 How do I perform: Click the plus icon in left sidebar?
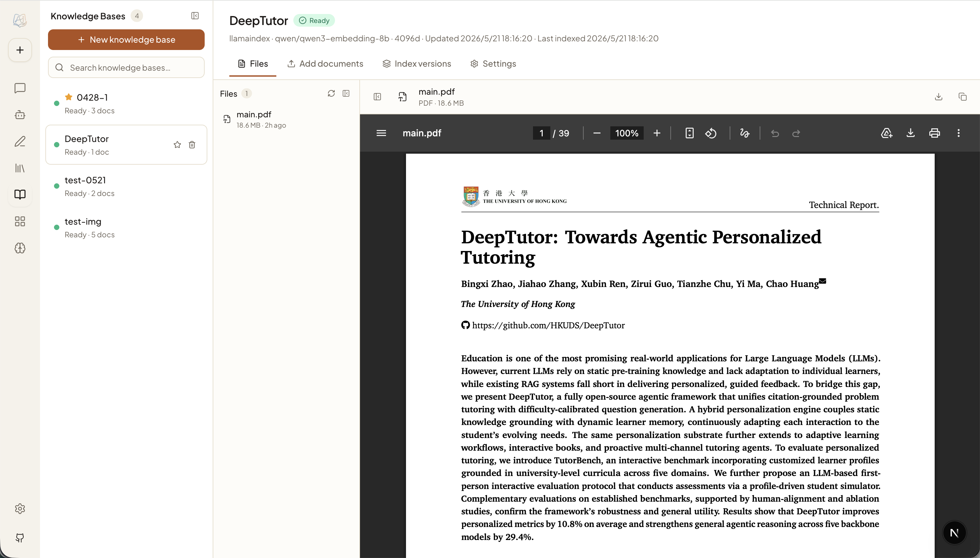pos(20,50)
